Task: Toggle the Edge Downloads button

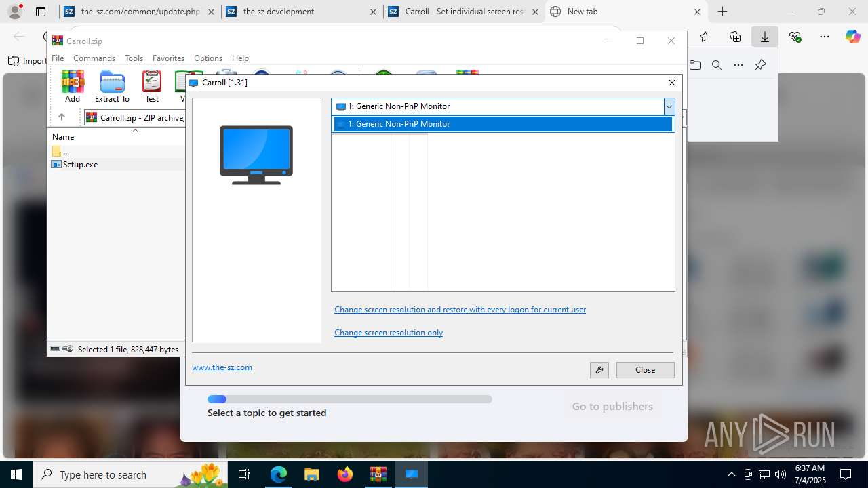Action: [x=765, y=37]
